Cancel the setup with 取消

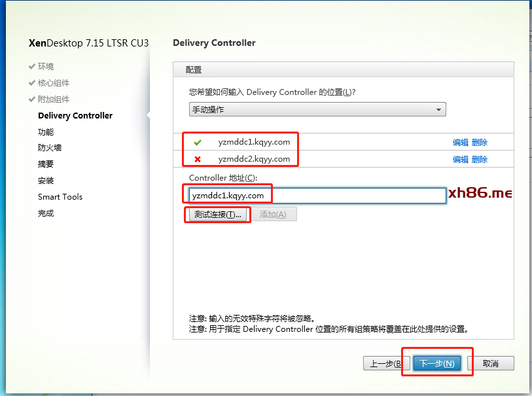coord(491,363)
